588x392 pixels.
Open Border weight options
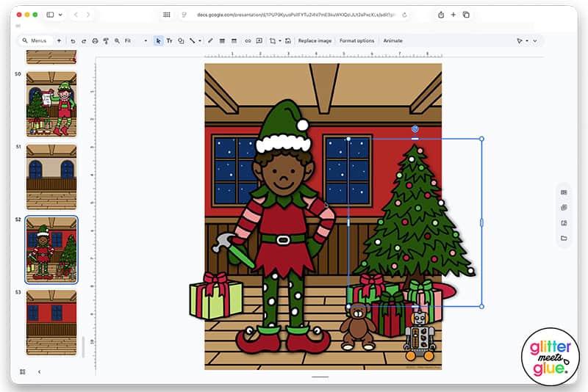[x=222, y=41]
